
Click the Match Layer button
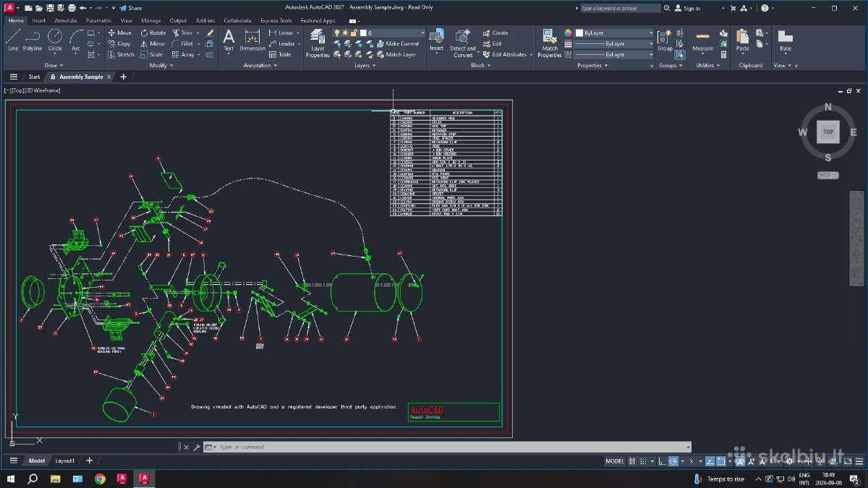[x=396, y=54]
